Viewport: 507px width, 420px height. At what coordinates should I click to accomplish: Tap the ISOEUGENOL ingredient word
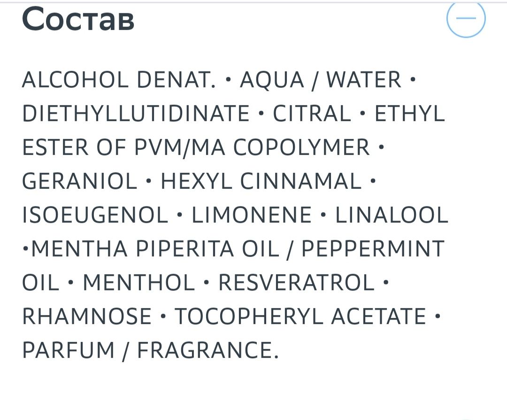pyautogui.click(x=95, y=215)
